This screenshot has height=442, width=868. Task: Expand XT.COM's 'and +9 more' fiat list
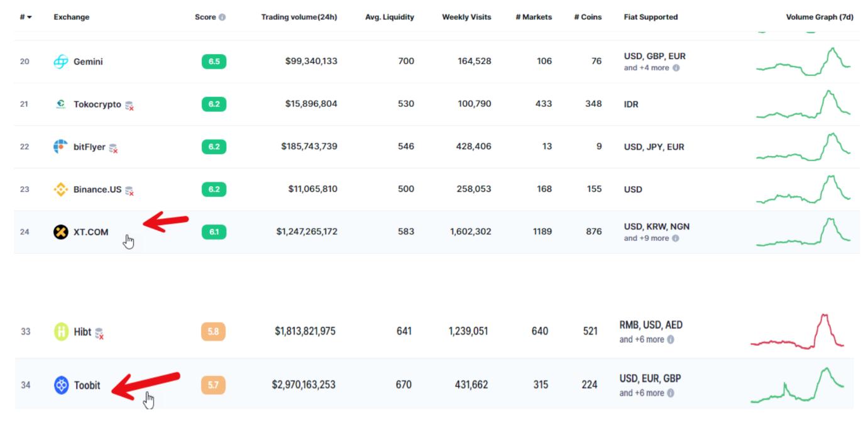646,238
